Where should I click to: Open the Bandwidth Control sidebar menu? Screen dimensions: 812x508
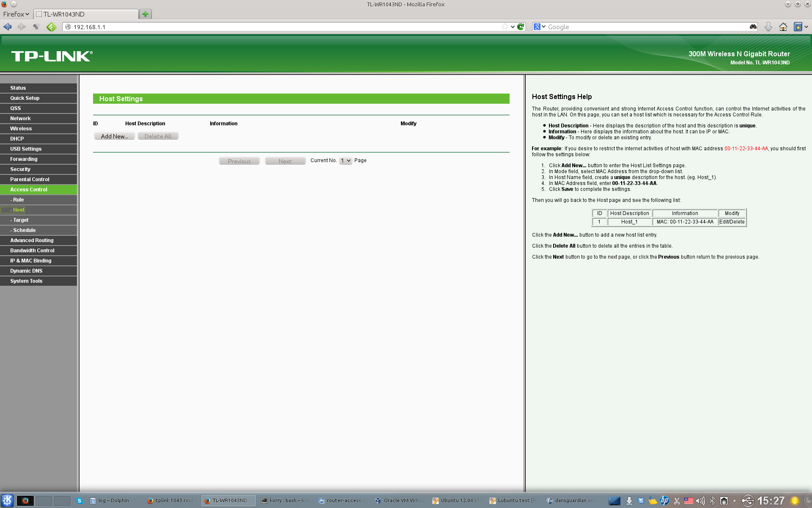[32, 251]
